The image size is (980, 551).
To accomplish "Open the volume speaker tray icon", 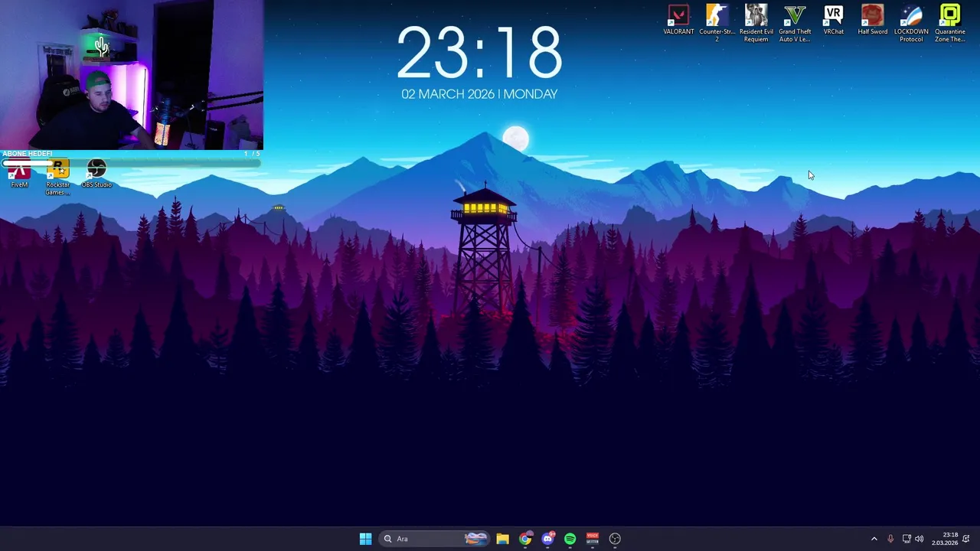I will [920, 539].
